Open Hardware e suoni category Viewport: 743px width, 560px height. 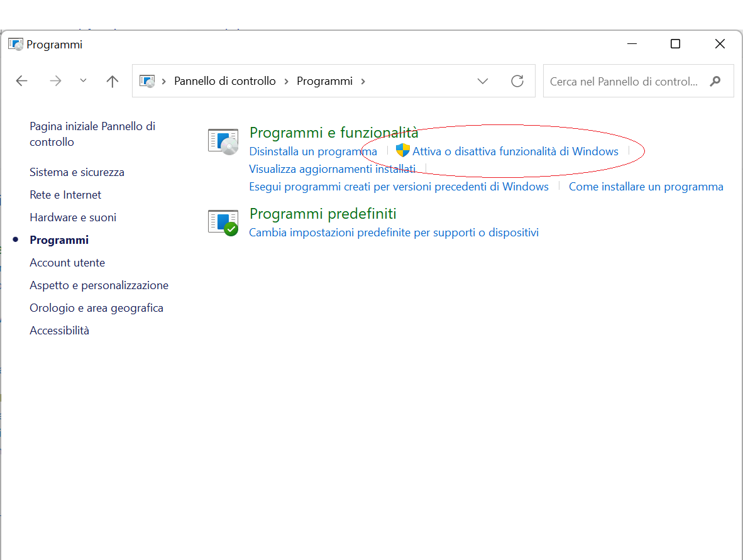tap(73, 217)
